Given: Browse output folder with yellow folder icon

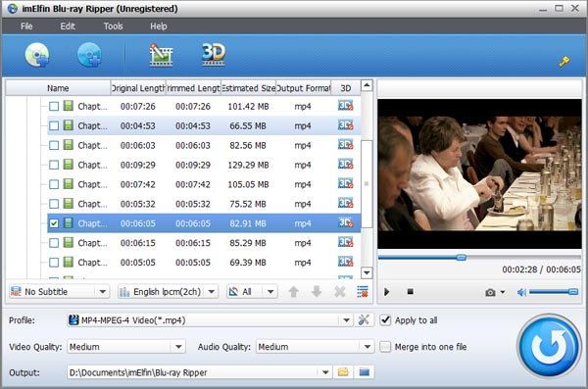Looking at the screenshot, I should [x=343, y=372].
